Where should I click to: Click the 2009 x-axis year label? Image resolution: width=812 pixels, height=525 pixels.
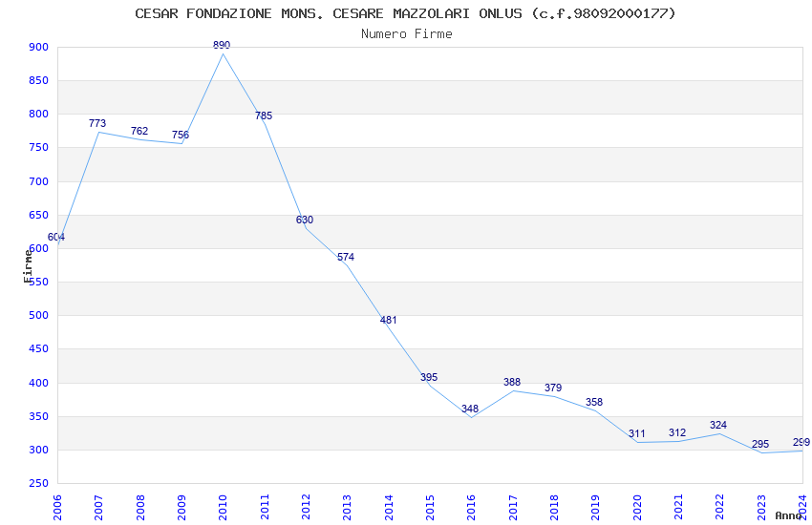(182, 508)
